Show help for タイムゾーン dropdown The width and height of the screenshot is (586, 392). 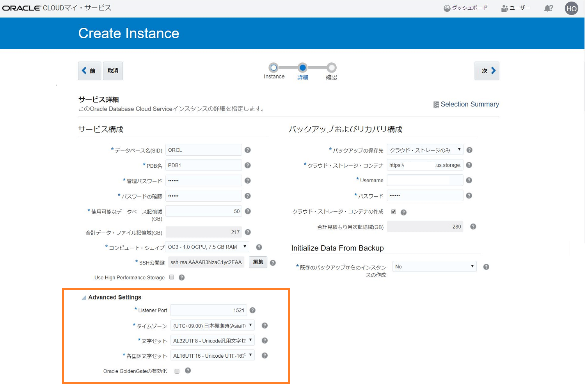coord(265,325)
